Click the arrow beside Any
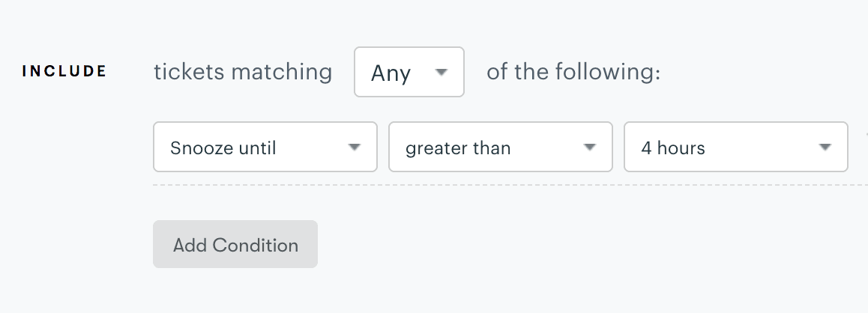Image resolution: width=868 pixels, height=313 pixels. [441, 72]
